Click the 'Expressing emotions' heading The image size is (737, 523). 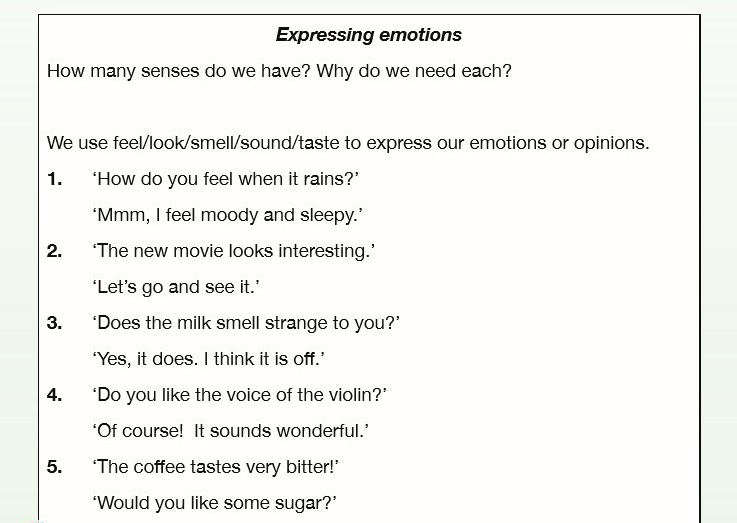[368, 35]
